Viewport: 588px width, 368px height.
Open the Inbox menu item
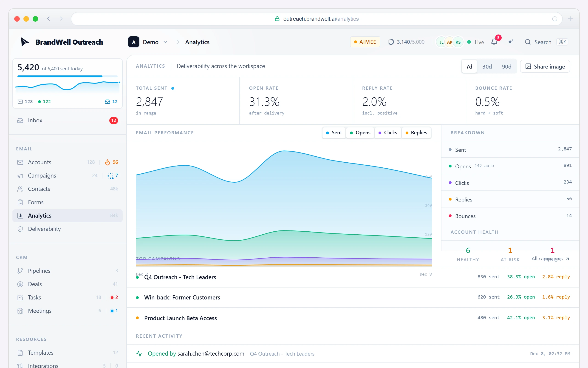click(68, 121)
